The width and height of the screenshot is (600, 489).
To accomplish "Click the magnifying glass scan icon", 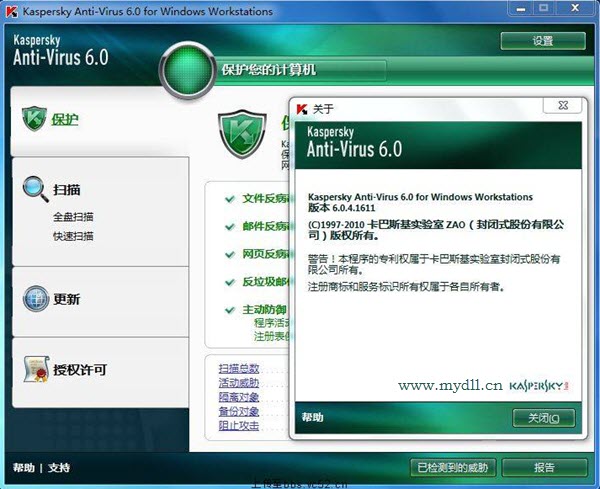I will [x=36, y=189].
